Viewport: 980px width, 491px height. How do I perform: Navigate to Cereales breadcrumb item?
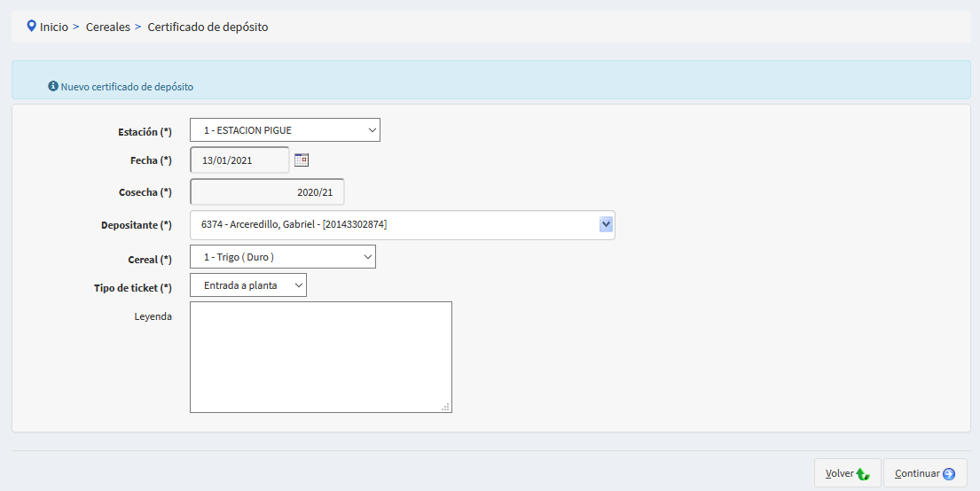[x=107, y=27]
